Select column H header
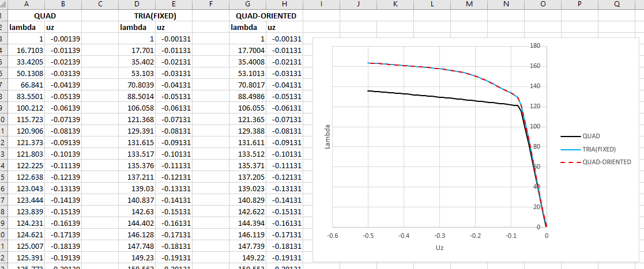644x269 pixels. 284,4
